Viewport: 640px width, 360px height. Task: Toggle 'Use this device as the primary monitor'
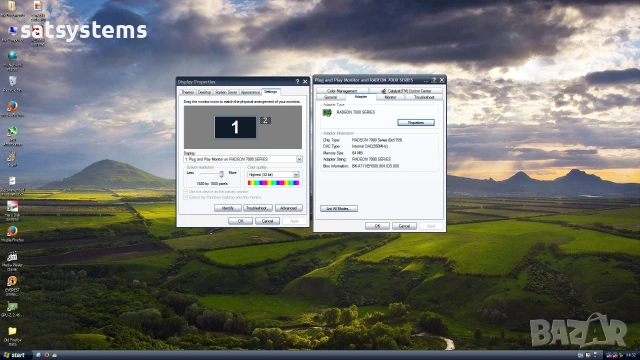tap(186, 191)
